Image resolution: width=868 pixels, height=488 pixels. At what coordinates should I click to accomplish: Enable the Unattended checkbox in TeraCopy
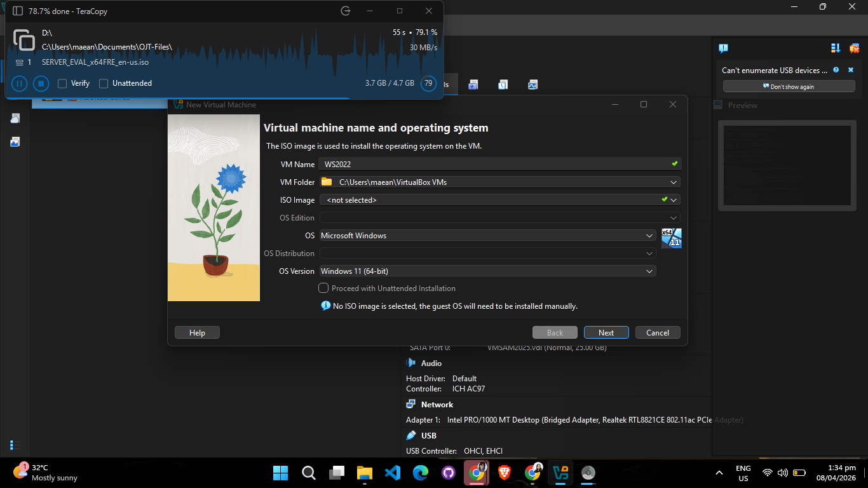pyautogui.click(x=104, y=83)
